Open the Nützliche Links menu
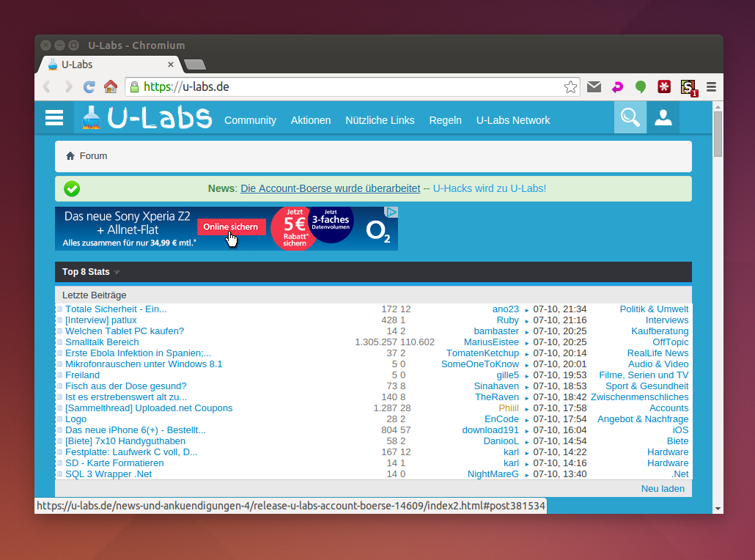 pyautogui.click(x=380, y=120)
